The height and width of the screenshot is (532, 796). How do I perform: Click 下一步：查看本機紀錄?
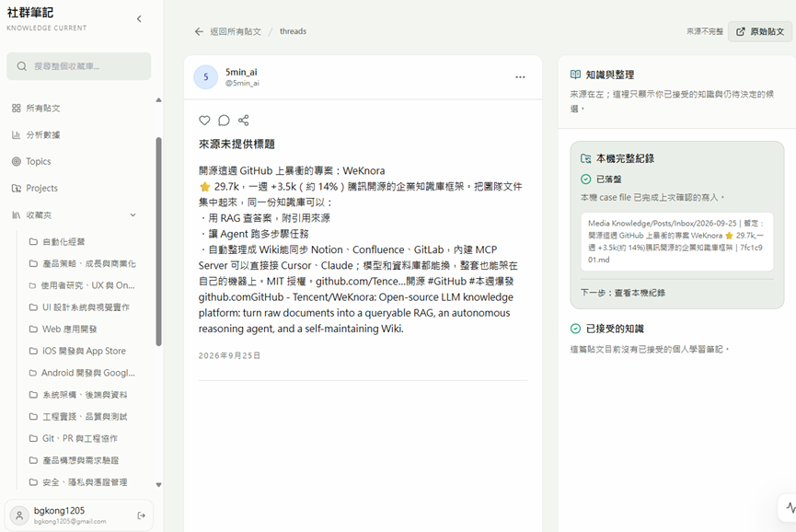(x=623, y=293)
